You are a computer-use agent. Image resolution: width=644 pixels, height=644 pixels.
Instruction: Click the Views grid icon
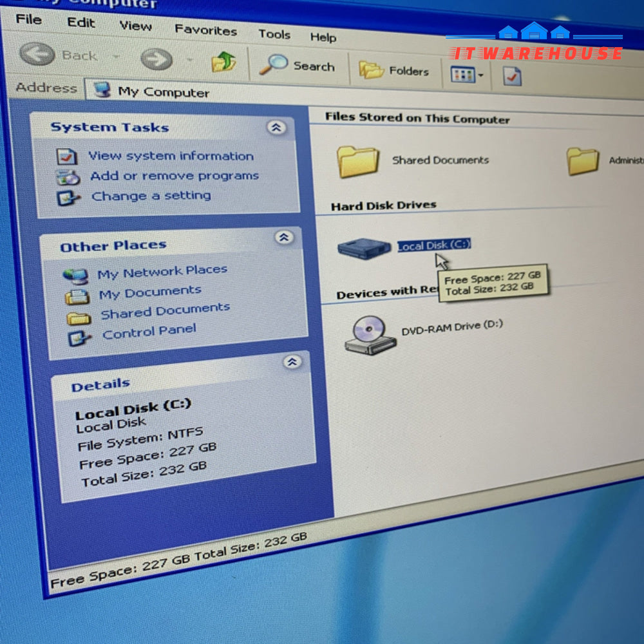tap(463, 75)
